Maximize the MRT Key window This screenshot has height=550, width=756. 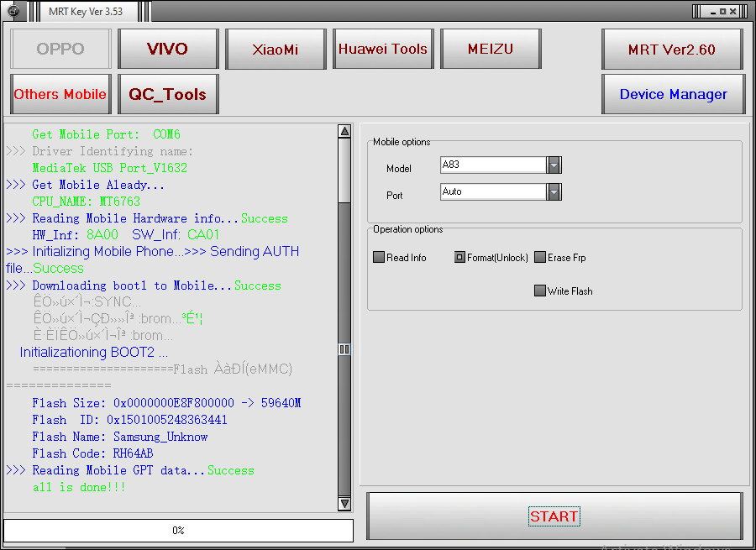point(722,12)
